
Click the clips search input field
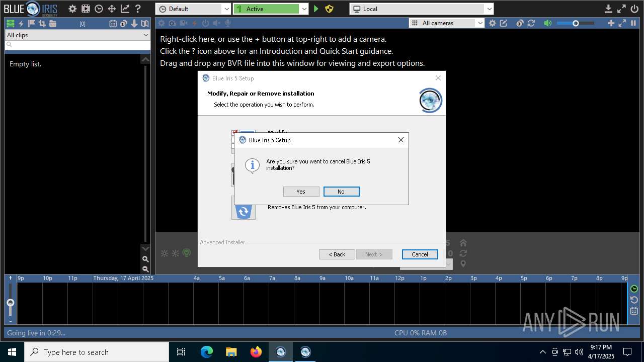point(77,45)
